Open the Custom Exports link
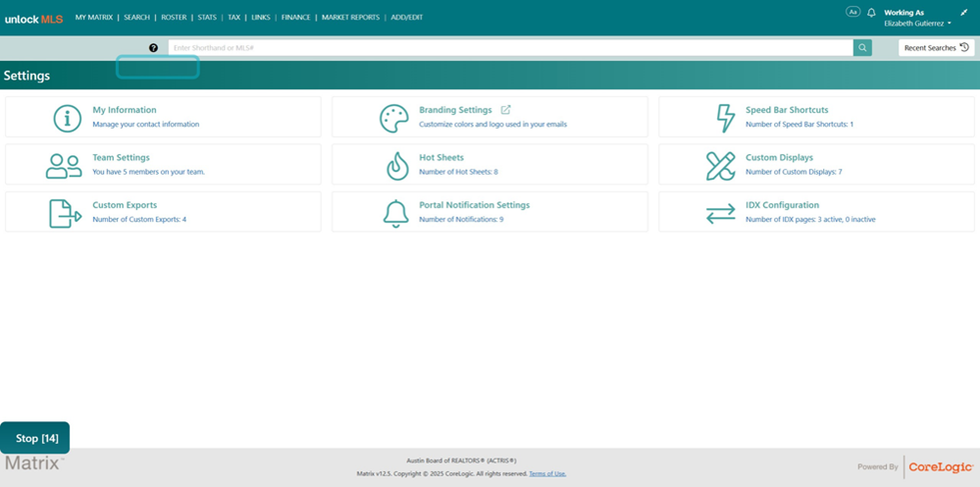The image size is (980, 487). coord(125,205)
